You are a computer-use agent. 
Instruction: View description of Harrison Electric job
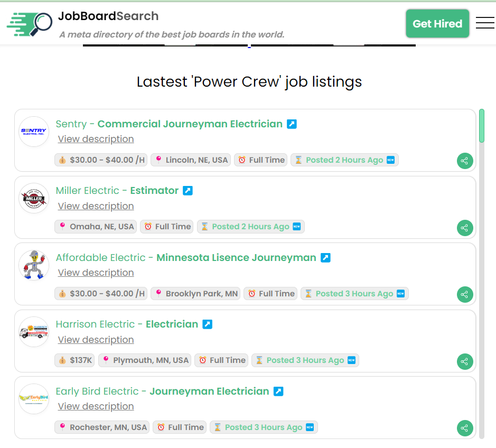click(96, 340)
